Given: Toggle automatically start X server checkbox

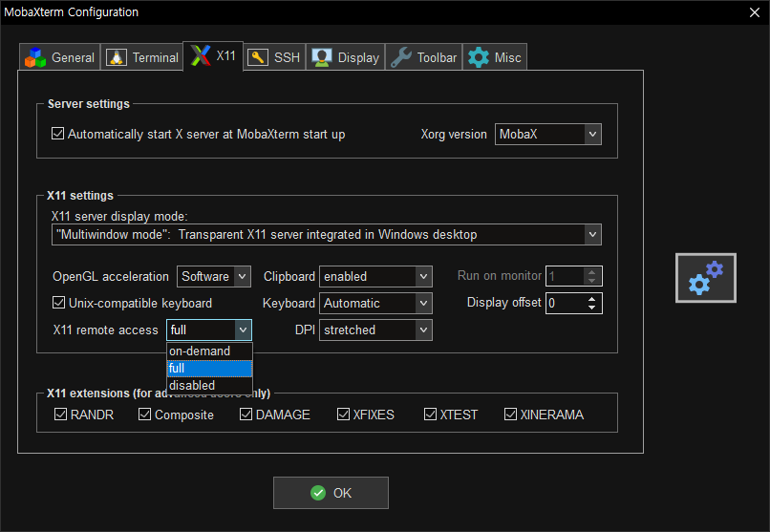Looking at the screenshot, I should 57,134.
